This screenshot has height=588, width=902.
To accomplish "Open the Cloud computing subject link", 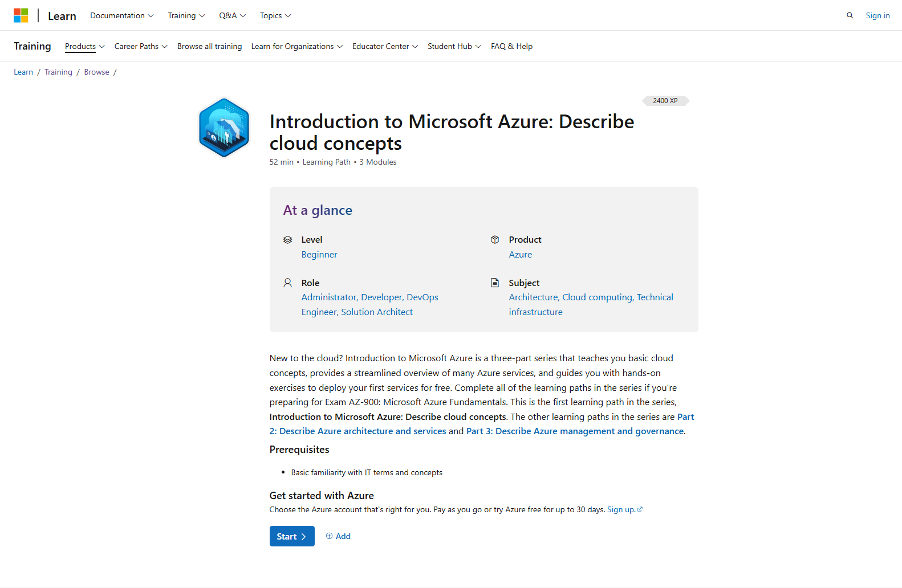I will [x=598, y=297].
